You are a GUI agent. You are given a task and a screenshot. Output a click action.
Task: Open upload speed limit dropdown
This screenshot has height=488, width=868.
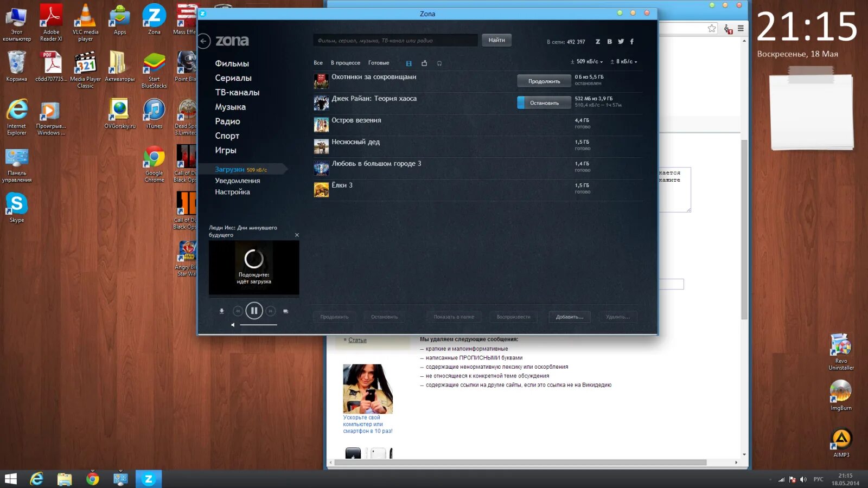(x=624, y=62)
